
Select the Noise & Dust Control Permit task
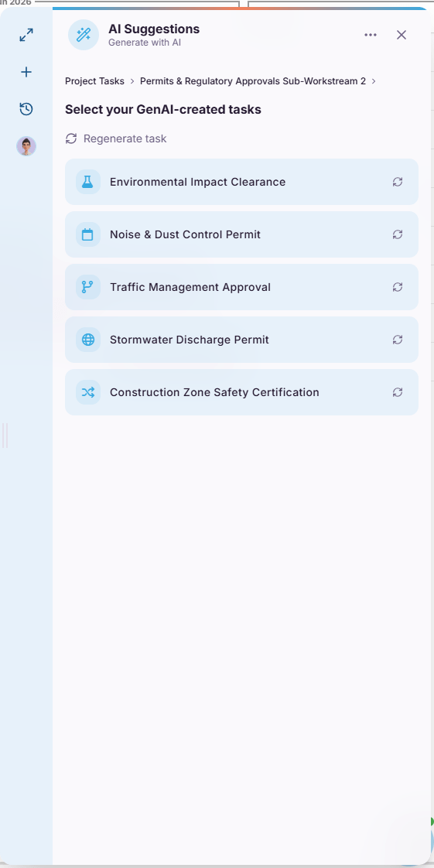(241, 234)
